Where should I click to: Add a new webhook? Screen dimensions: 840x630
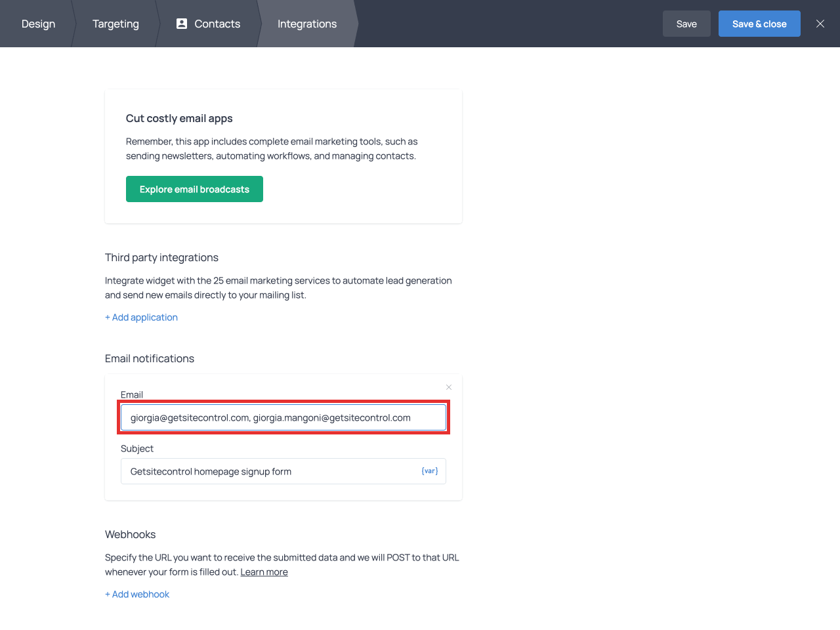pyautogui.click(x=137, y=595)
